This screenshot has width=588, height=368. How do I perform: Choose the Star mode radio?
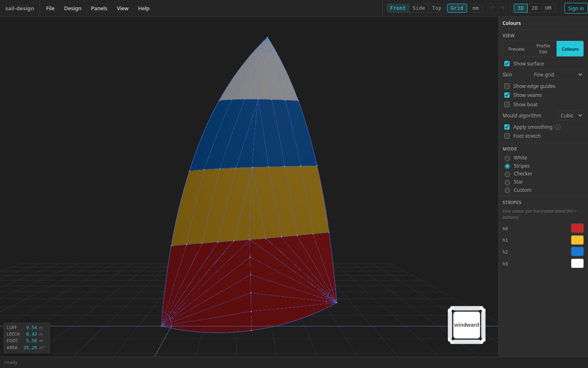point(507,182)
